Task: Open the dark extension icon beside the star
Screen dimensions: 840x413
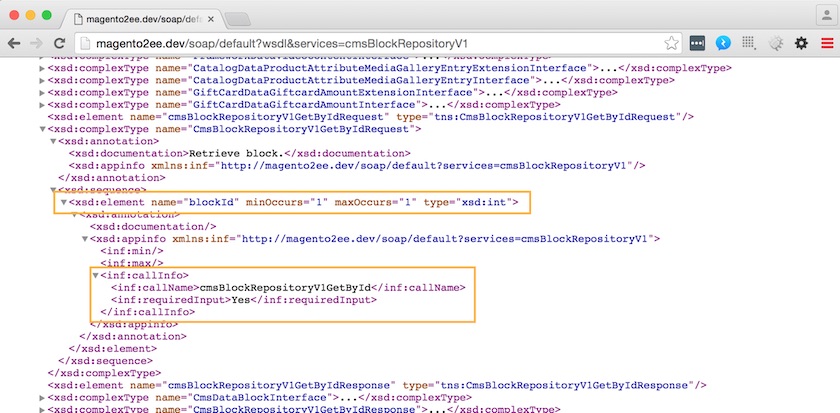Action: tap(697, 43)
